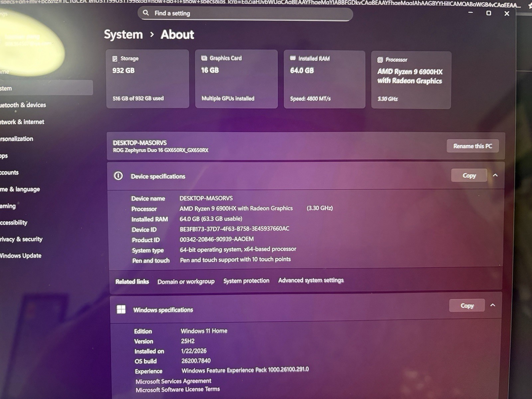The image size is (532, 399).
Task: Click the Graphics Card icon
Action: click(204, 58)
